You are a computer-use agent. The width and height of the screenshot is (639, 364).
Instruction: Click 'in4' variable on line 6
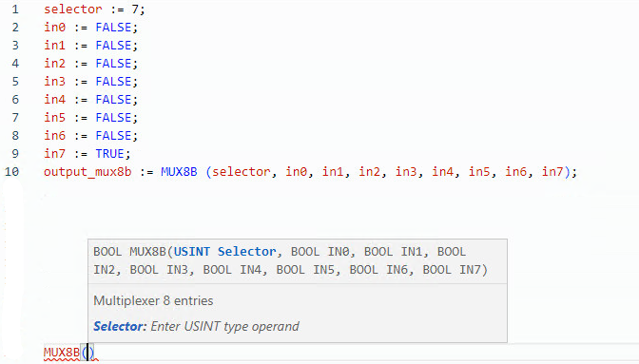[54, 100]
